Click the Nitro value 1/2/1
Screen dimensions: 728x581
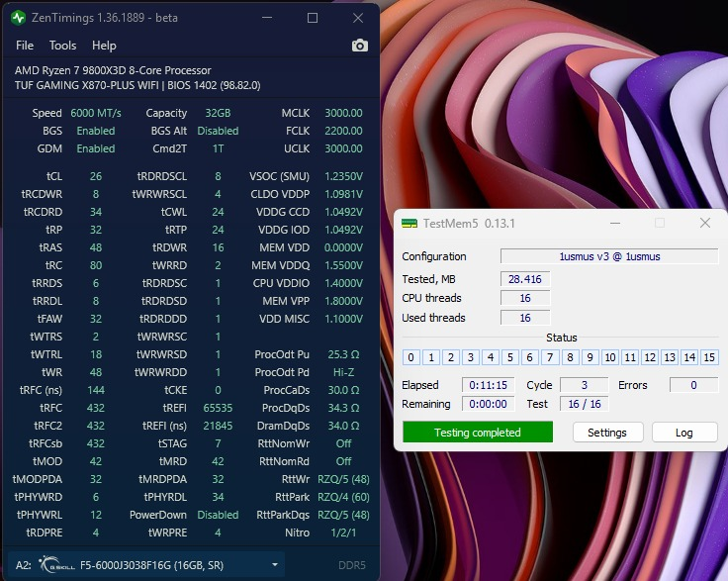pyautogui.click(x=343, y=533)
